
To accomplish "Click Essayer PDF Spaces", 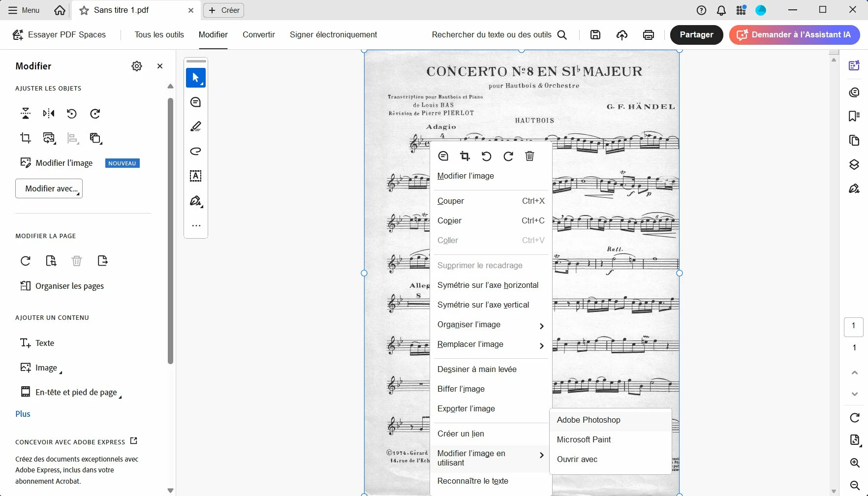I will pyautogui.click(x=59, y=34).
